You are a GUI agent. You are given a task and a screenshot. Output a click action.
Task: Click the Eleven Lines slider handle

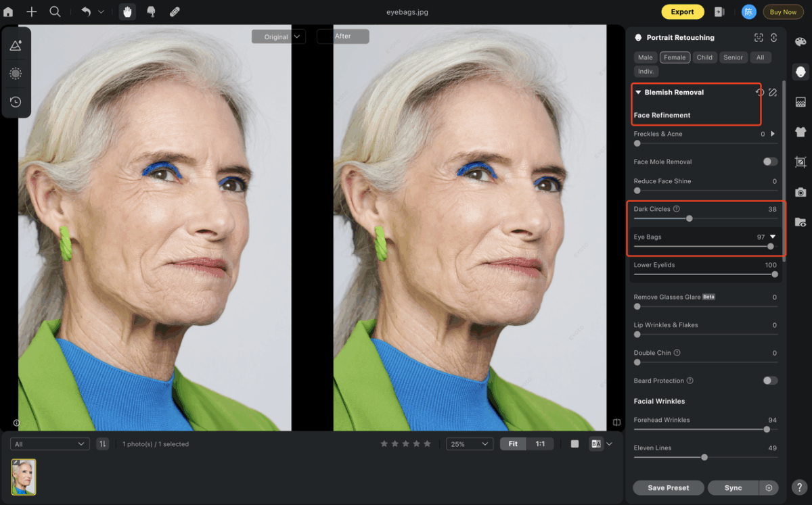[704, 458]
